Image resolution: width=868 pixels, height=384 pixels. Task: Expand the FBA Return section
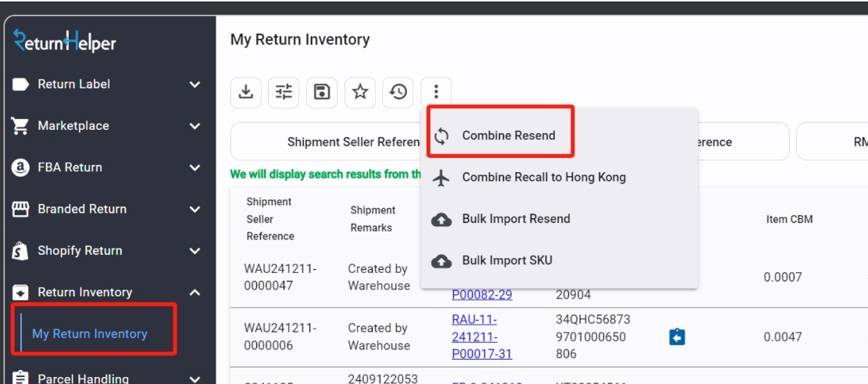(107, 167)
